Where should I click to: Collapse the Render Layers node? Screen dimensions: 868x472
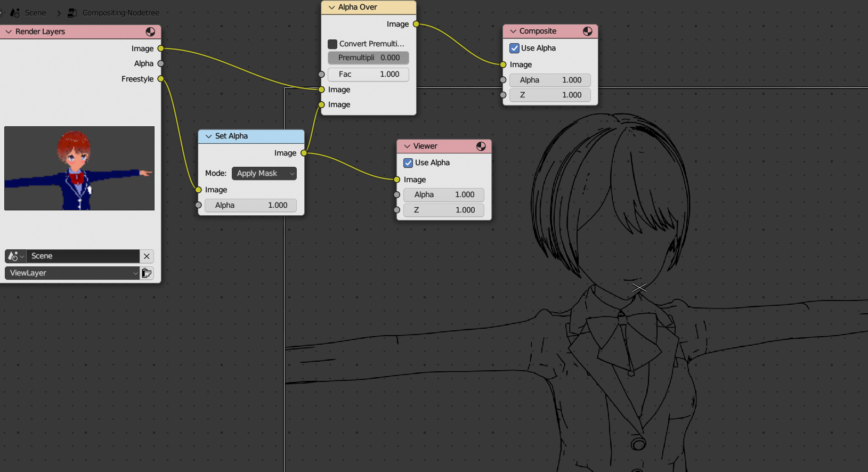(9, 31)
